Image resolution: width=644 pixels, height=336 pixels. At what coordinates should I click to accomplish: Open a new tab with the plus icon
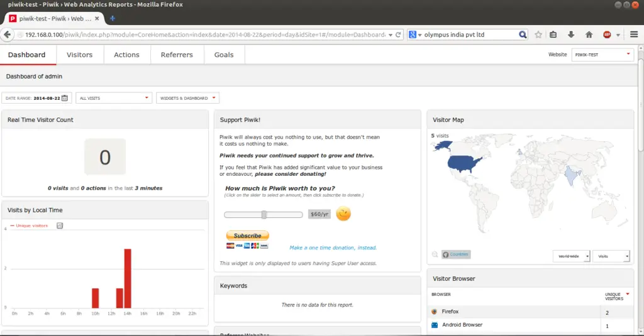[x=112, y=18]
